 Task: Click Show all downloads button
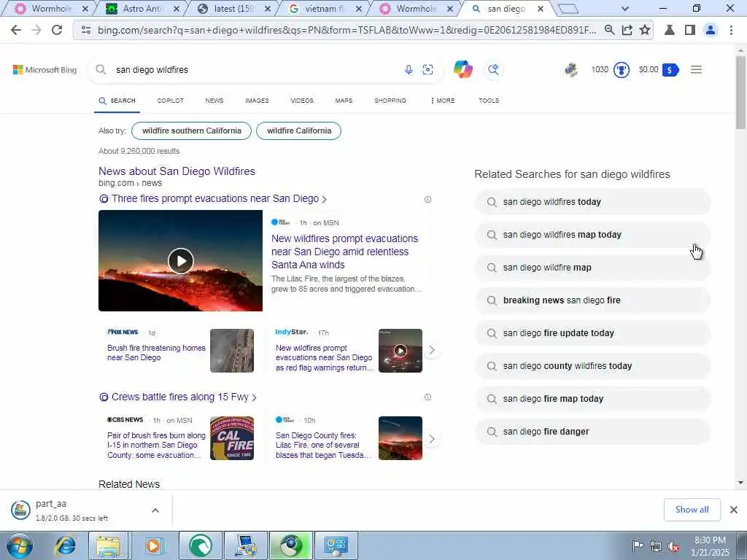pos(692,510)
